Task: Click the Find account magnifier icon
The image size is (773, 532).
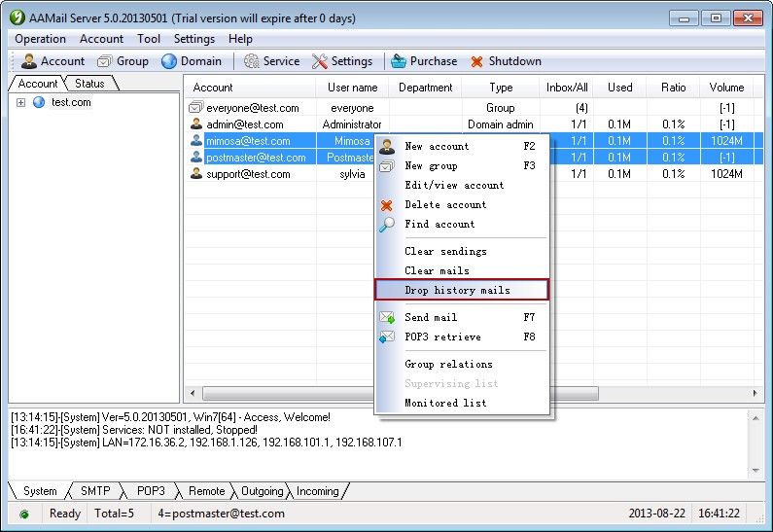Action: [x=387, y=225]
